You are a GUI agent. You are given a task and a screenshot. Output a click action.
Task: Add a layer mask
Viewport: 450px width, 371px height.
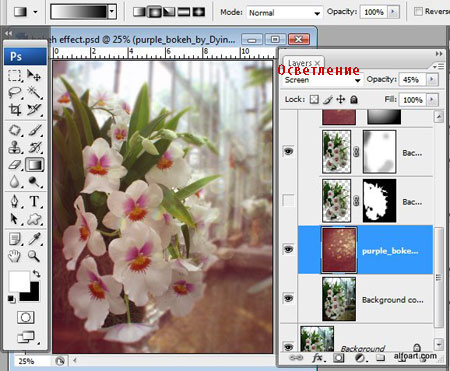tap(339, 358)
